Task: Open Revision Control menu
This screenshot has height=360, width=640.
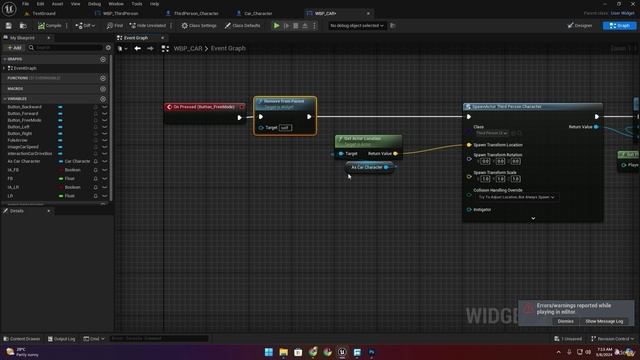Action: (612, 339)
